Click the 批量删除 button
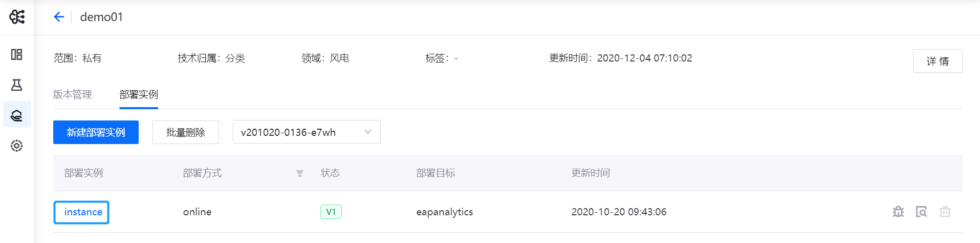Screen dimensions: 980x243 click(x=186, y=132)
